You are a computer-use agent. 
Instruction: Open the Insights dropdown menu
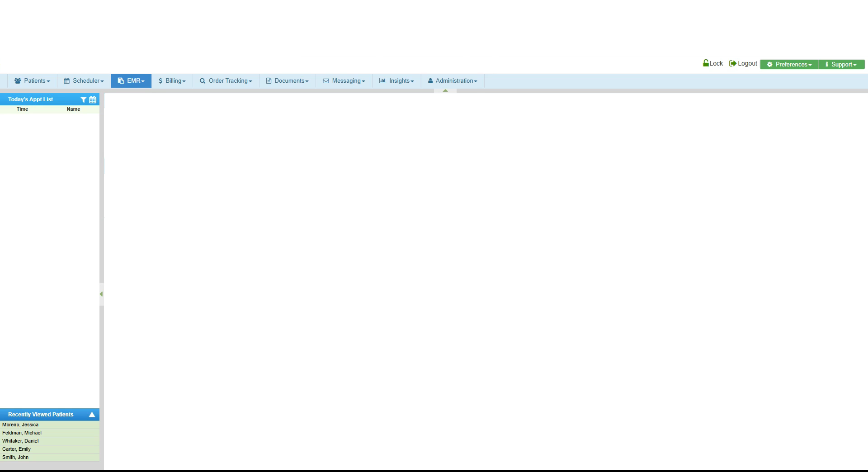coord(396,81)
